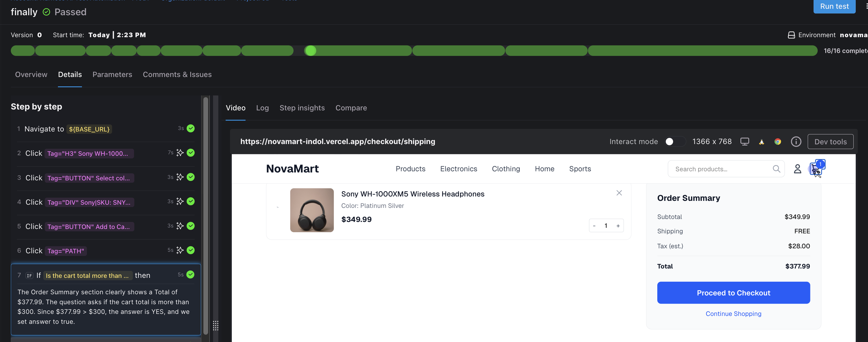Open the Sports nav link
Image resolution: width=868 pixels, height=342 pixels.
(580, 169)
